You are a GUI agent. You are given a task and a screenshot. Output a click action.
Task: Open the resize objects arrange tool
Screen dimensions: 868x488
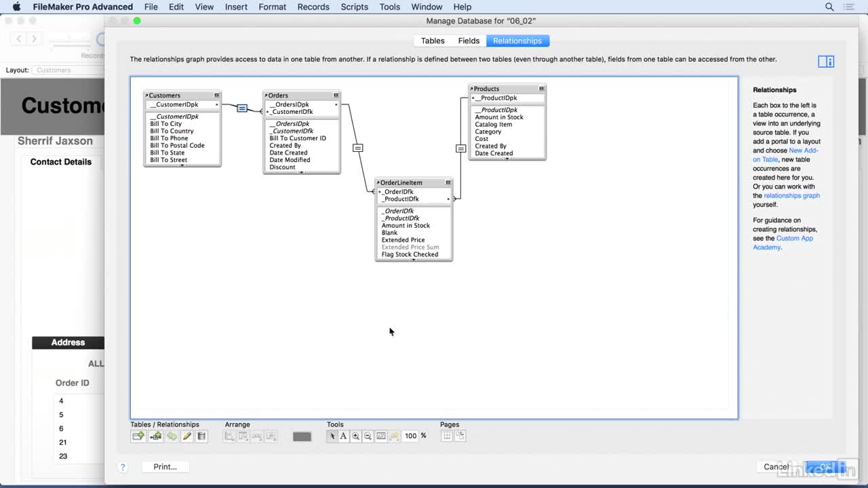click(x=271, y=436)
